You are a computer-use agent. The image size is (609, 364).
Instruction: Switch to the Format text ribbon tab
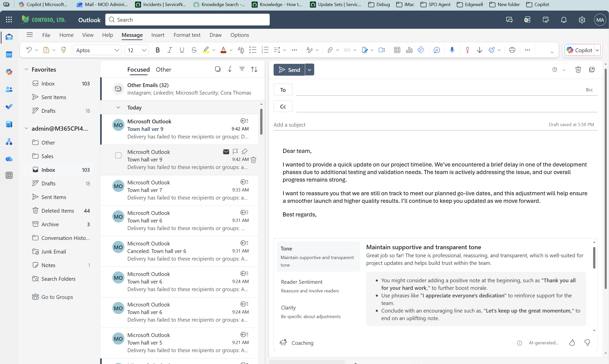click(187, 35)
